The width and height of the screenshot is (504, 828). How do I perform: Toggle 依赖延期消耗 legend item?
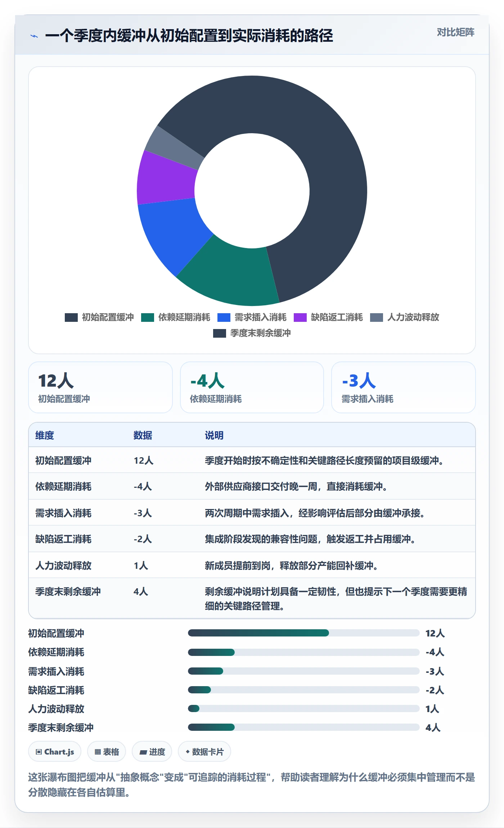coord(176,317)
